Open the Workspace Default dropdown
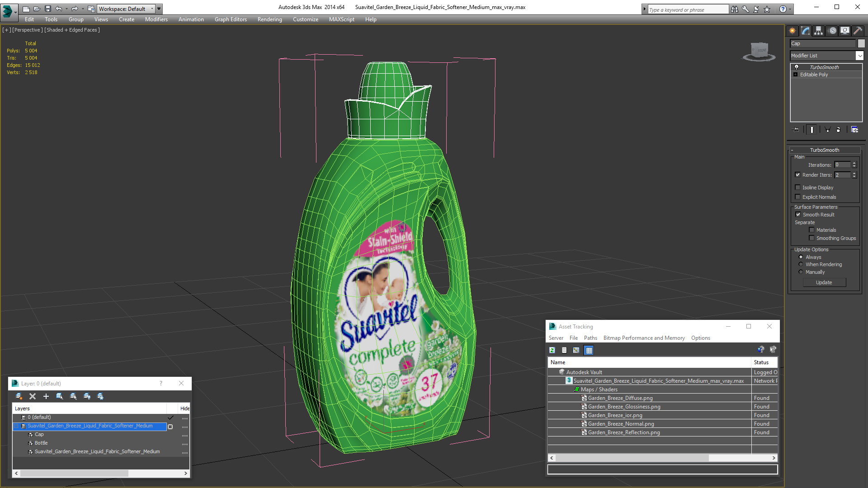The image size is (868, 488). tap(126, 9)
